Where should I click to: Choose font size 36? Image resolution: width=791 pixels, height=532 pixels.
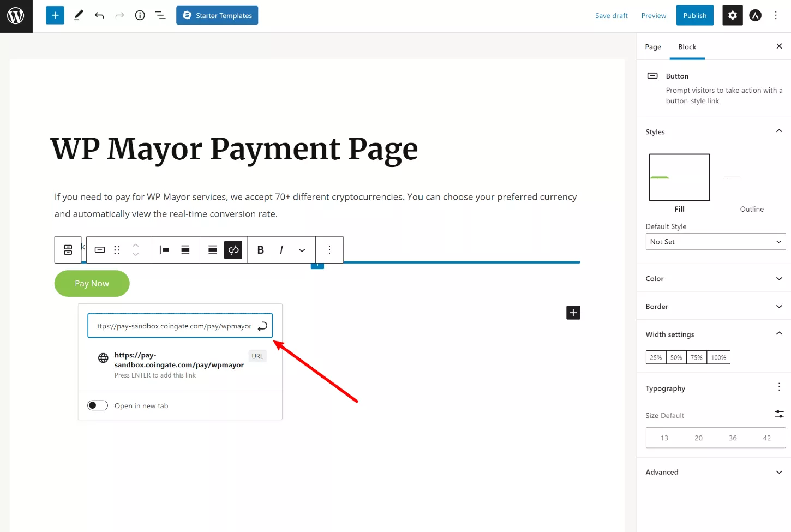733,438
